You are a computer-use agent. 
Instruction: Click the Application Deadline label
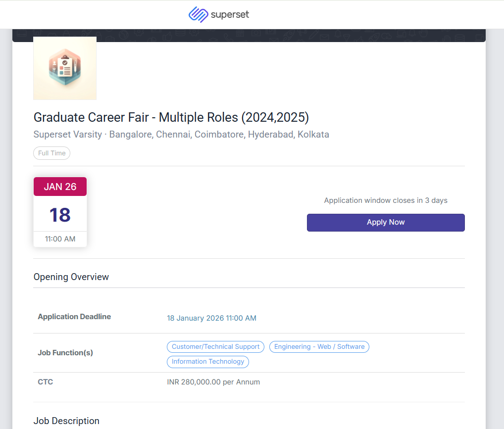coord(74,317)
